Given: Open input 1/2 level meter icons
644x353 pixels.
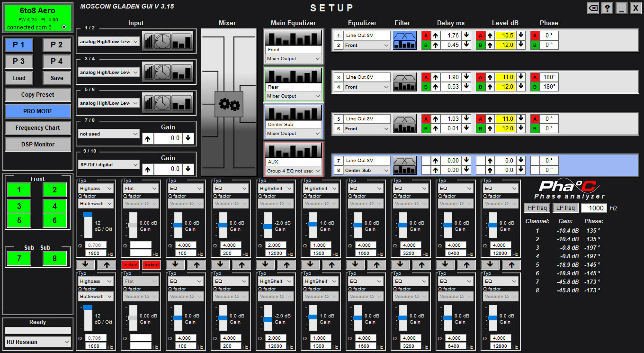Looking at the screenshot, I should 168,41.
